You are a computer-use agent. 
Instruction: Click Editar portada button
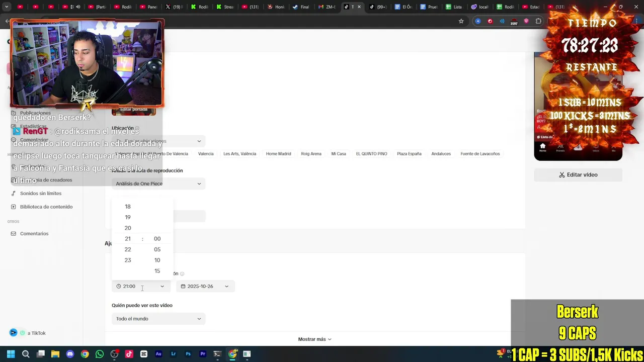coord(134,110)
